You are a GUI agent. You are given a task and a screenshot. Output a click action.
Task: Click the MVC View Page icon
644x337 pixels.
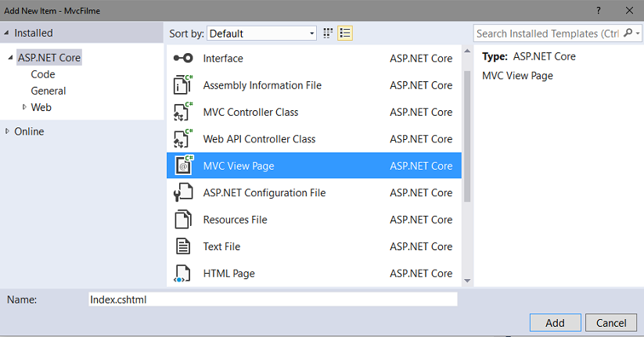(184, 166)
